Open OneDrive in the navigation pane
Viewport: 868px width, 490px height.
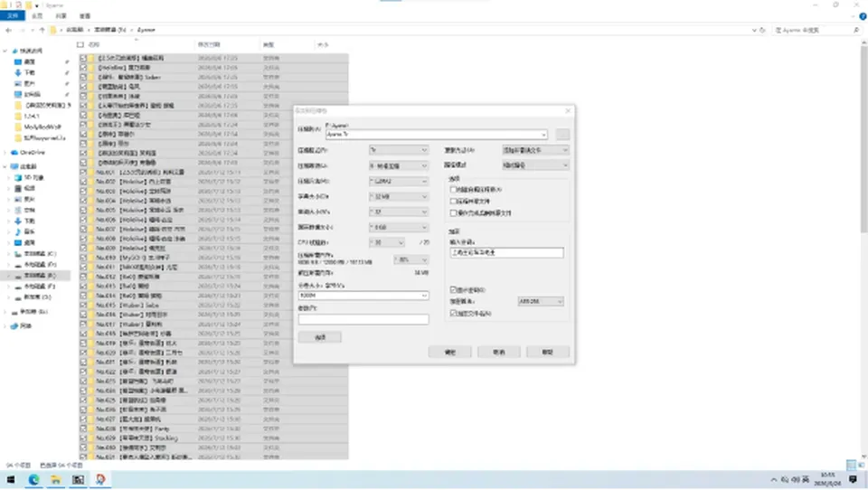pos(33,152)
